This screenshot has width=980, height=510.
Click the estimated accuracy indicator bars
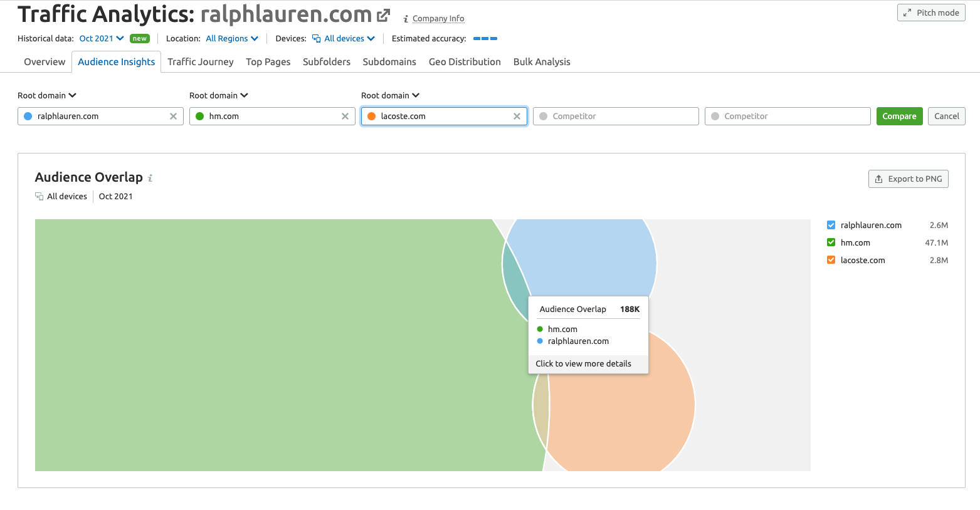(485, 39)
